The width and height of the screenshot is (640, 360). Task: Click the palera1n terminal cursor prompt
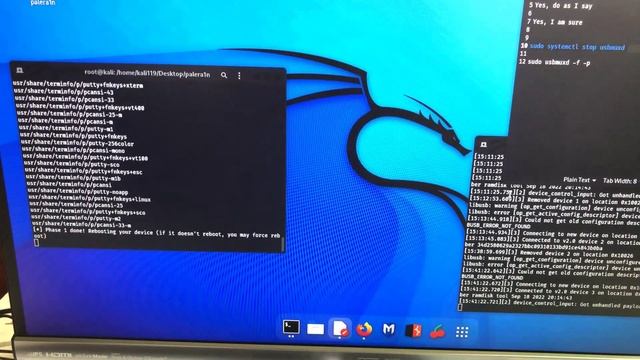(x=37, y=243)
